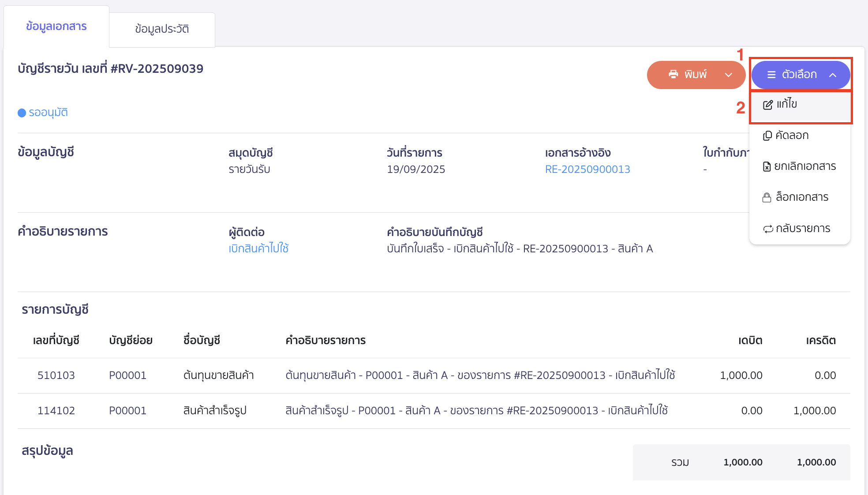Viewport: 868px width, 495px height.
Task: Click the บัญชีย่อย column header
Action: [x=131, y=341]
